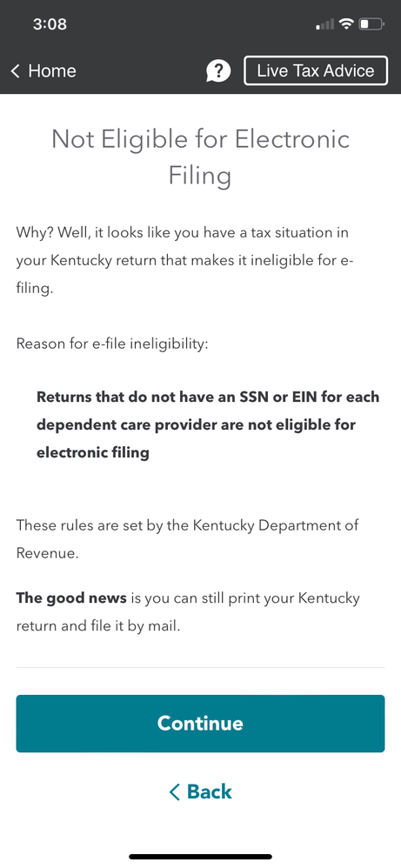Viewport: 401px width, 868px height.
Task: Tap the Back link below Continue
Action: coord(200,791)
